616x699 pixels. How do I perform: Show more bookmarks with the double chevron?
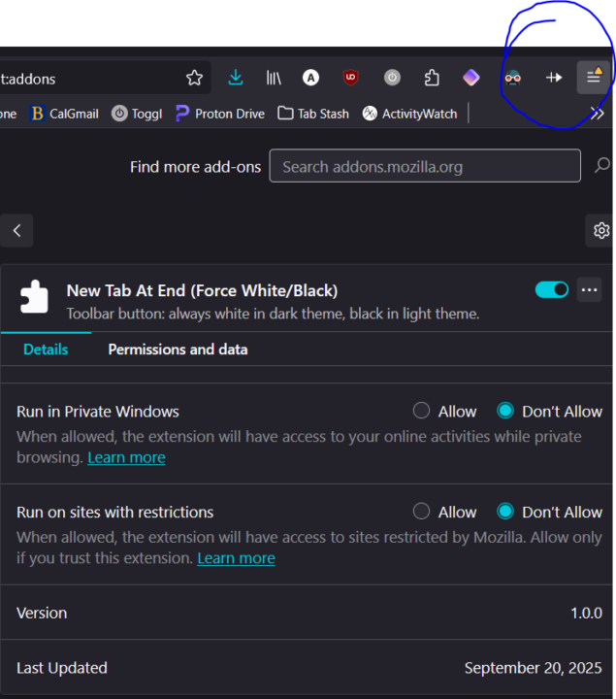pyautogui.click(x=597, y=114)
